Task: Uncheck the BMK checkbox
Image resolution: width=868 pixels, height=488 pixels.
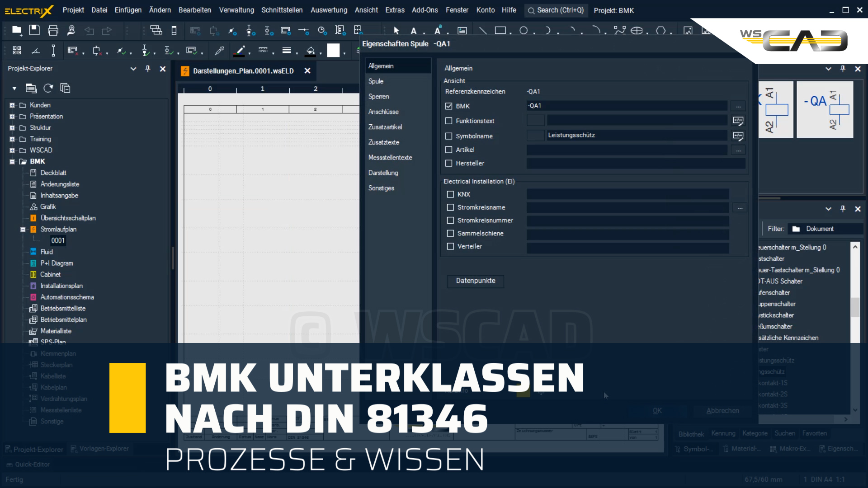Action: pyautogui.click(x=448, y=106)
